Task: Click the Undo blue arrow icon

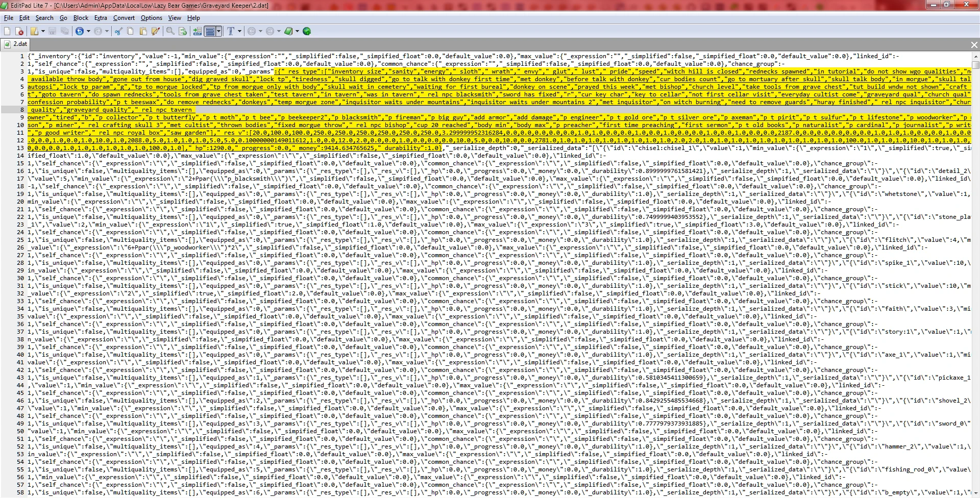Action: coord(80,31)
